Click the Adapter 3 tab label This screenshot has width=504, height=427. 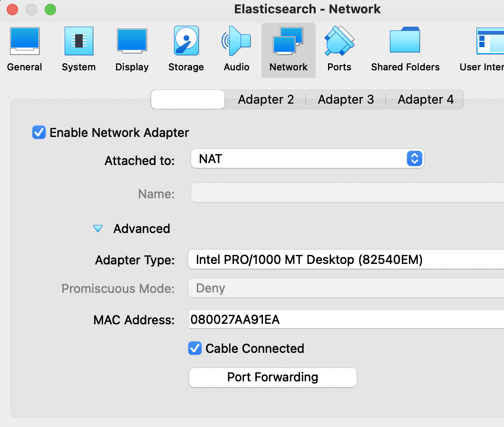click(346, 99)
